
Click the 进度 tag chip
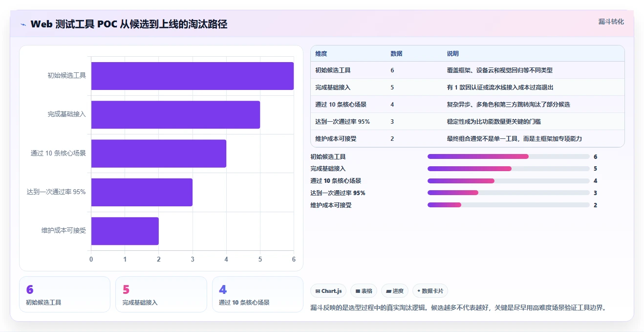(395, 291)
